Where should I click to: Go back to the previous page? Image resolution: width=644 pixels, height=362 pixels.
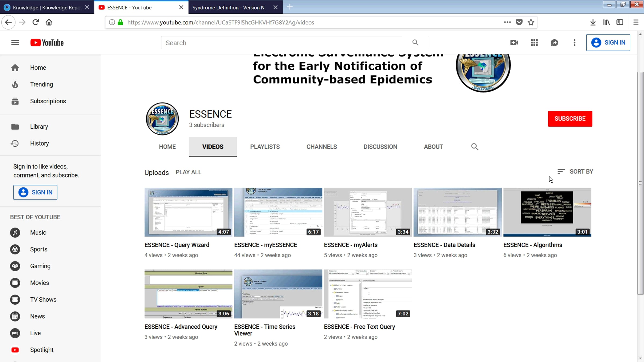coord(8,22)
